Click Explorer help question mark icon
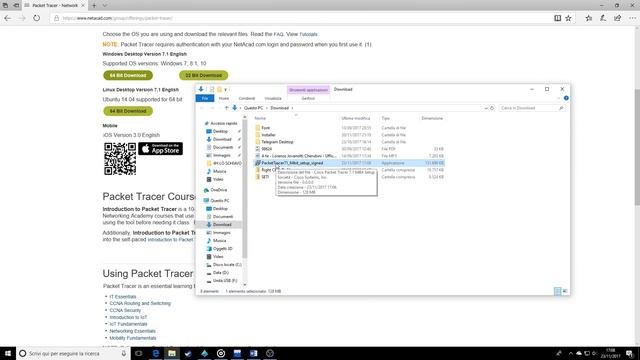 (566, 98)
